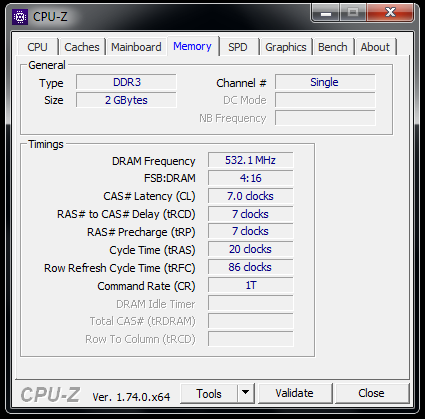
Task: Click the empty DRAM Idle Timer field
Action: (251, 304)
